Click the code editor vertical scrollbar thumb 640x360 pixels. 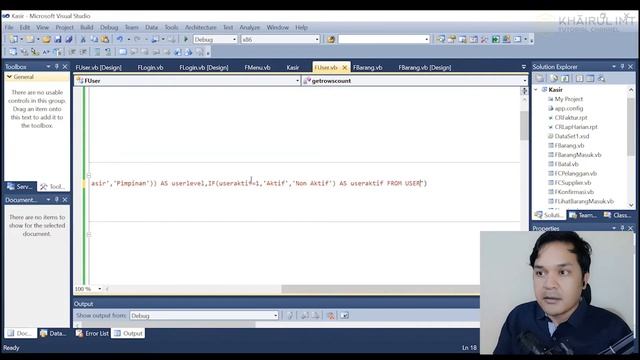pyautogui.click(x=524, y=125)
